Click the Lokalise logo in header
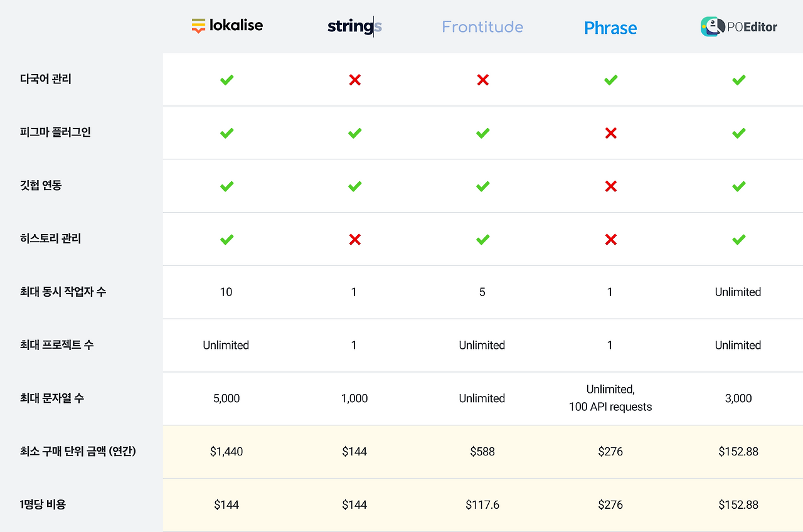Viewport: 803px width, 532px height. 226,26
